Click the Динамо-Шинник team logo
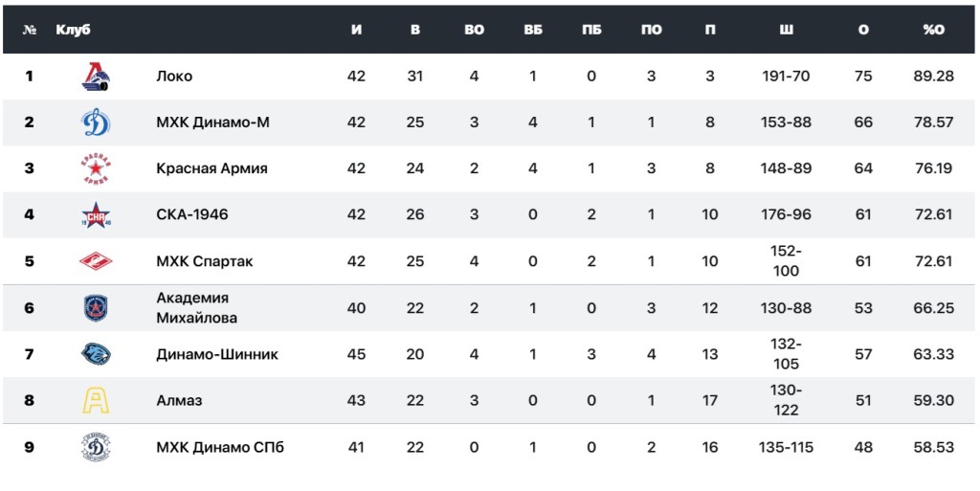980x491 pixels. 97,354
